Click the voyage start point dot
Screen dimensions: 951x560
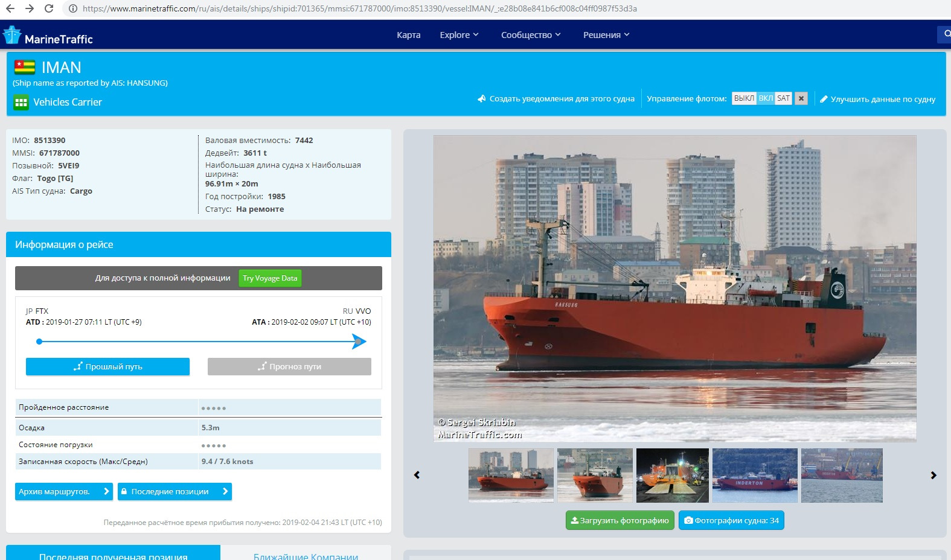click(39, 342)
